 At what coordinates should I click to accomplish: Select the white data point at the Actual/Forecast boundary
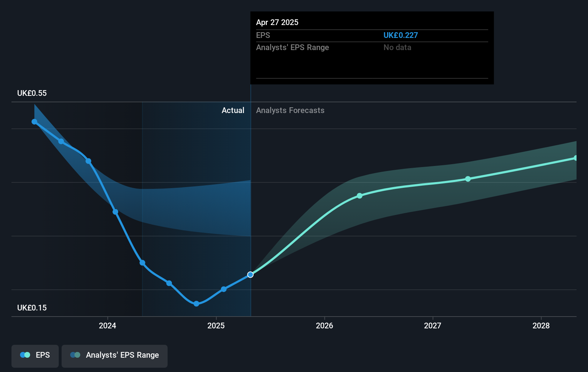[250, 274]
